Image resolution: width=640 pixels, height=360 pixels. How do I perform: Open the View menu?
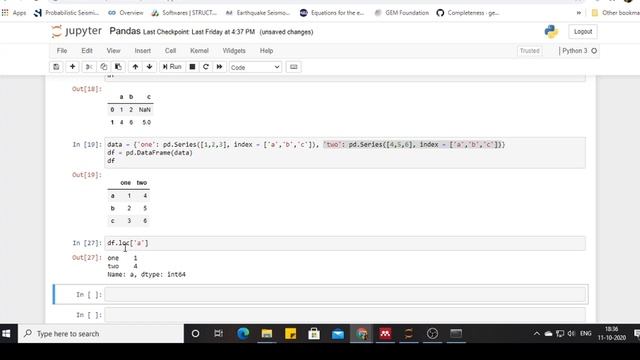click(113, 51)
